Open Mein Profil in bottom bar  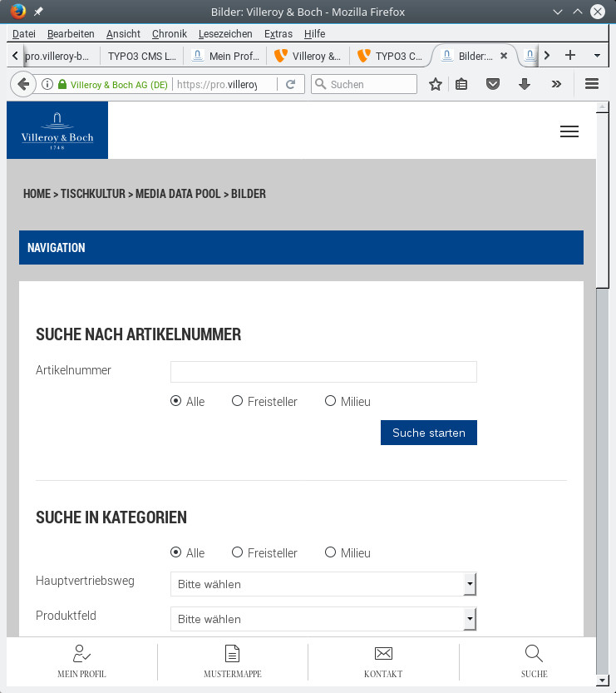click(x=81, y=661)
